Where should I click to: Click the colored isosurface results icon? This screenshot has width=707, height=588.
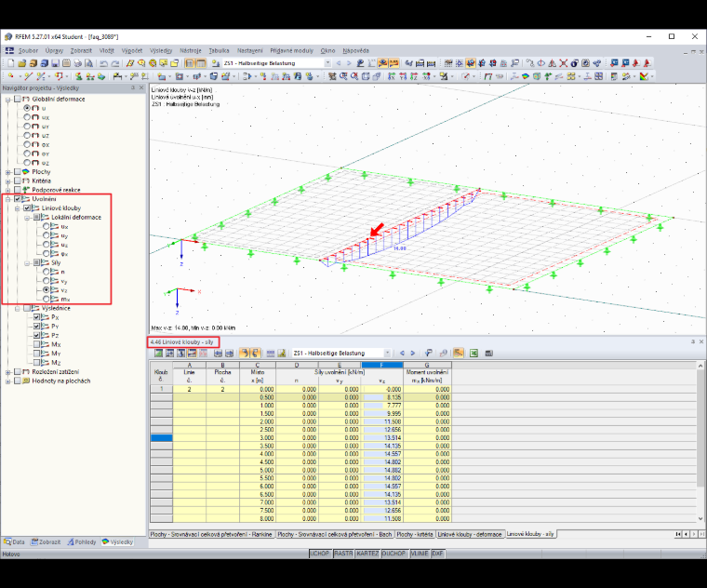526,76
